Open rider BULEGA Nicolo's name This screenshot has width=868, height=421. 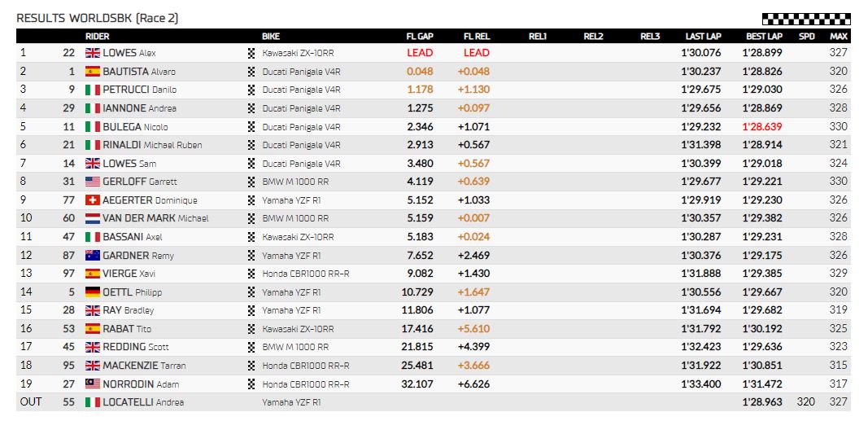pyautogui.click(x=135, y=127)
